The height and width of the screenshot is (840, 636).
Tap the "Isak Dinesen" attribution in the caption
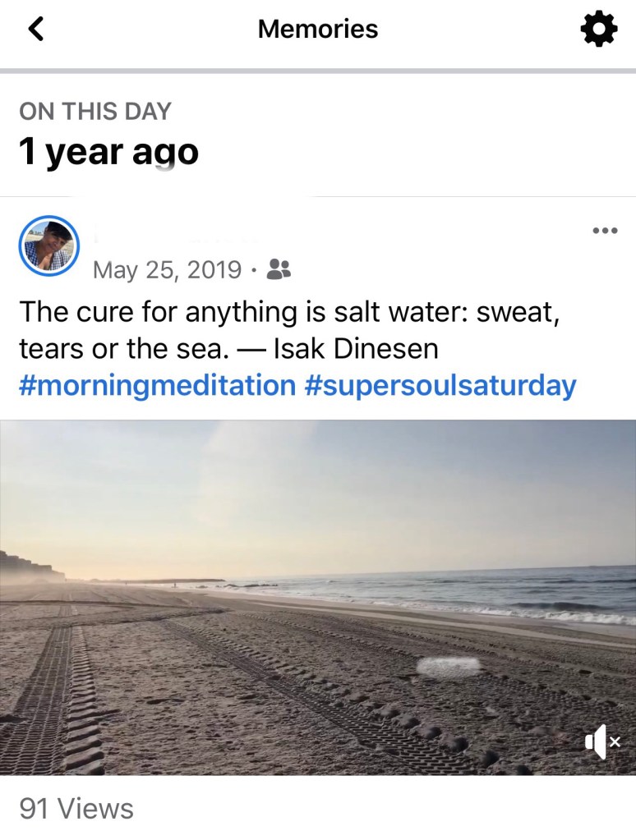(x=356, y=349)
